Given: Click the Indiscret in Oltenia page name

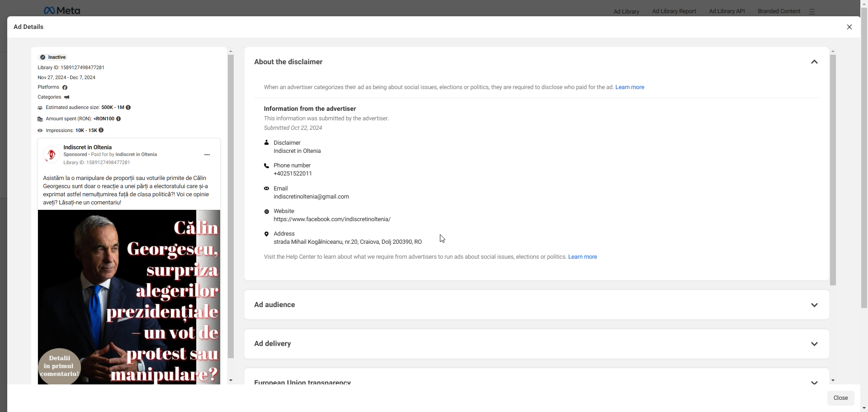Looking at the screenshot, I should click(87, 147).
